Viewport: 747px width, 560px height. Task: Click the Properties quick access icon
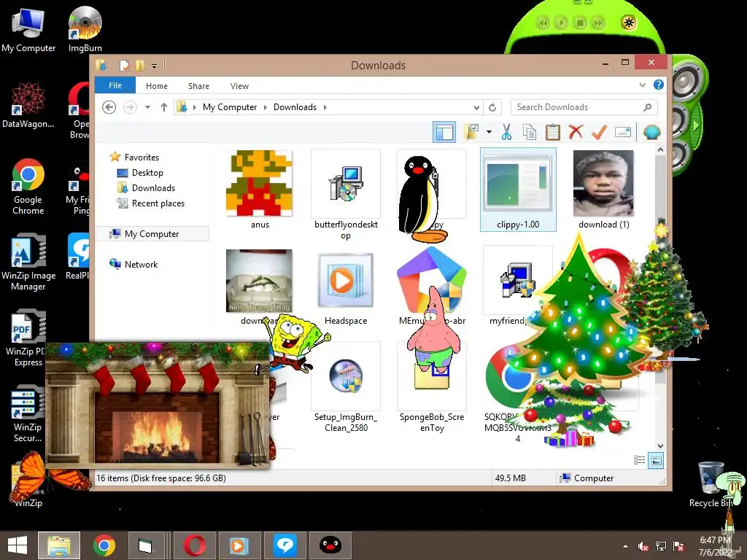click(x=124, y=65)
